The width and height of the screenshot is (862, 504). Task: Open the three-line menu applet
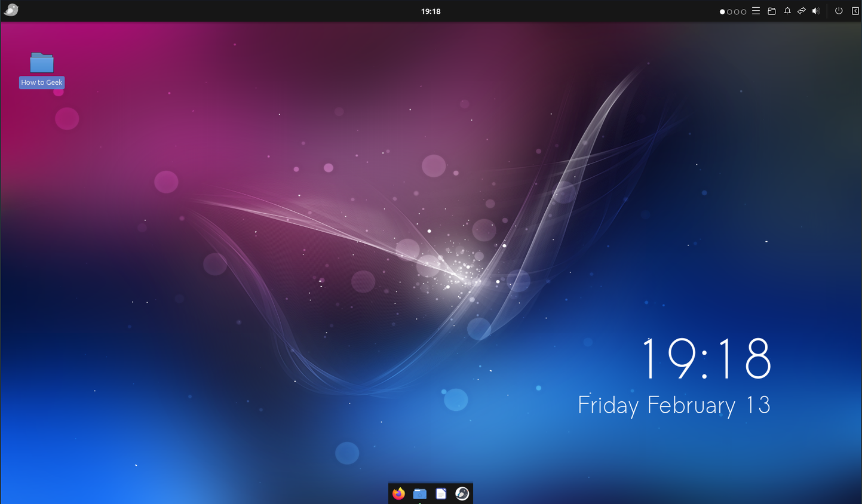tap(756, 11)
